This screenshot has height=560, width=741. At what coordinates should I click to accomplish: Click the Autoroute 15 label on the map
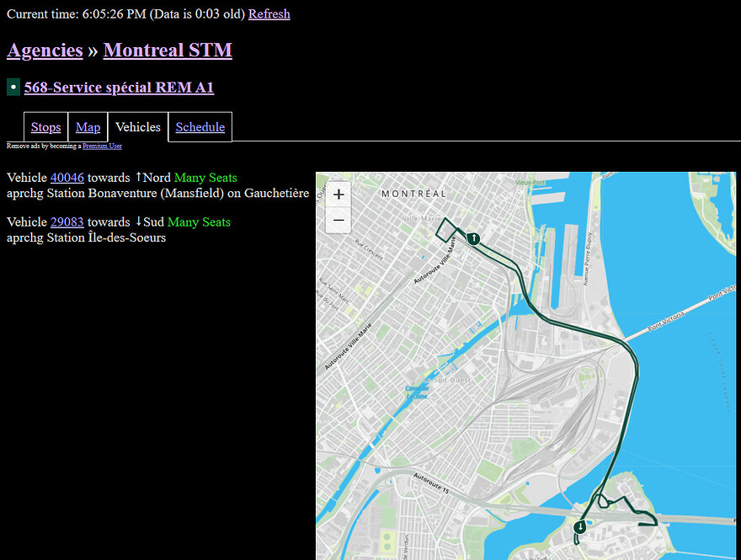440,480
